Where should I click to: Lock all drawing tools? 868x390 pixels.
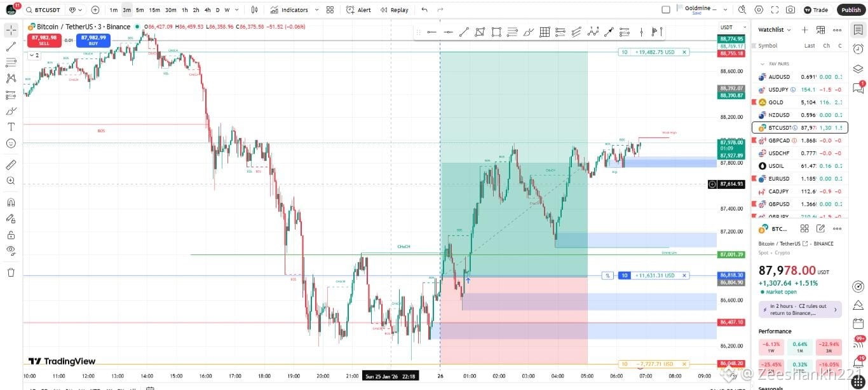click(x=11, y=234)
